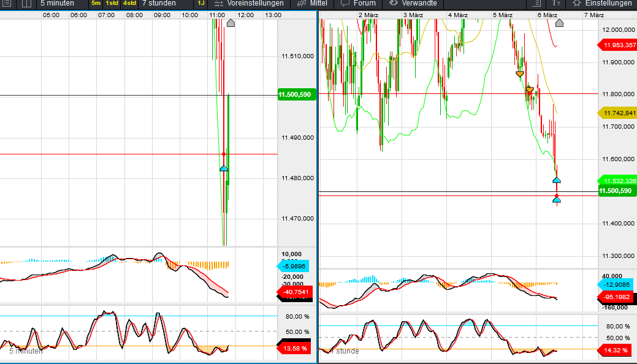Click the sliders icon beside Voreinstellungen

[x=219, y=4]
